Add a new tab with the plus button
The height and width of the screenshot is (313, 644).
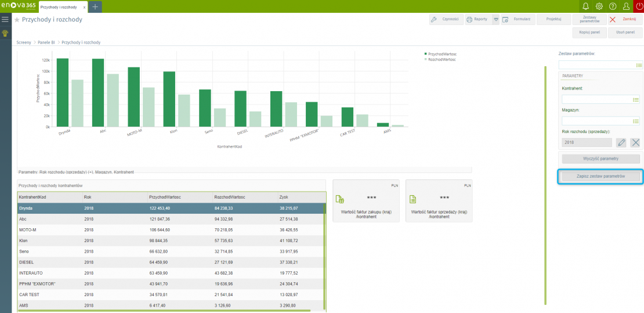[95, 6]
